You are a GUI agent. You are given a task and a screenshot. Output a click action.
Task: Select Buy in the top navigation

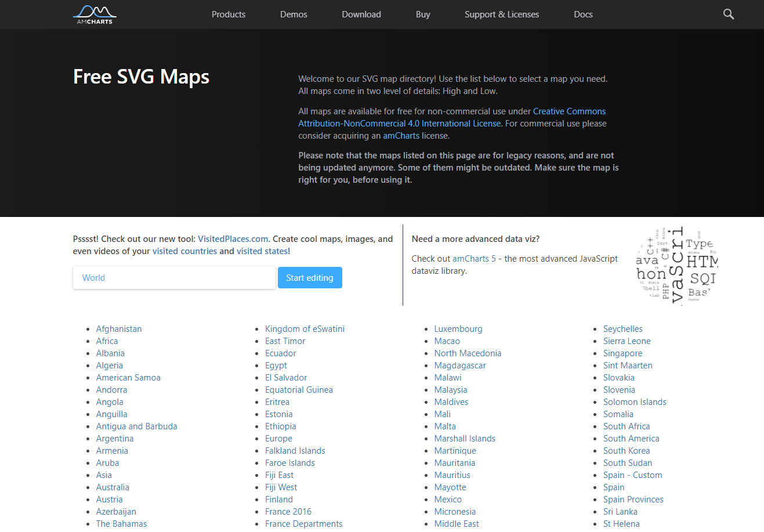point(423,15)
